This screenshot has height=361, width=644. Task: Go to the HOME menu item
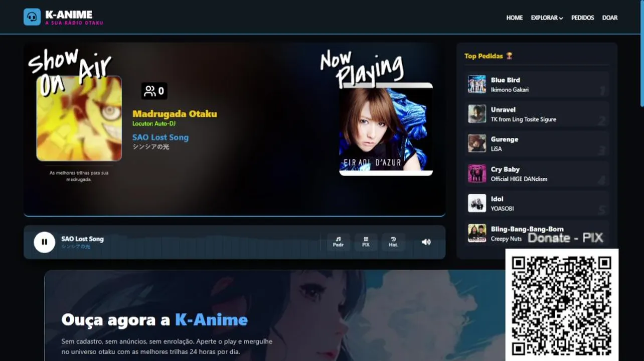point(515,18)
